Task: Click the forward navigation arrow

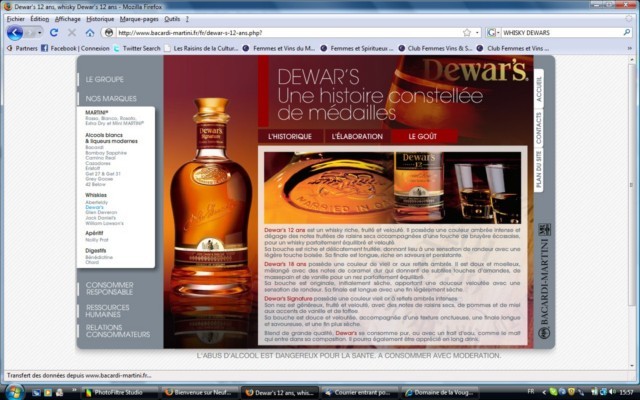Action: [33, 32]
